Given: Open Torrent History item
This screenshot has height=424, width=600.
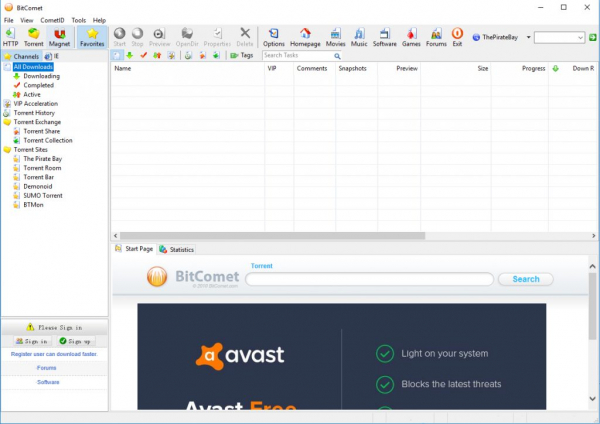Looking at the screenshot, I should [34, 113].
